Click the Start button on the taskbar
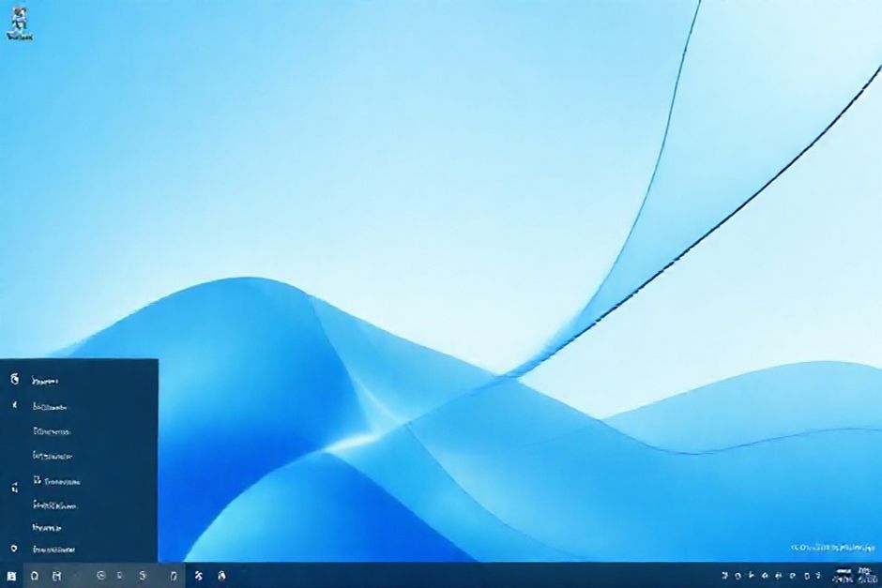This screenshot has width=882, height=588. 9,577
